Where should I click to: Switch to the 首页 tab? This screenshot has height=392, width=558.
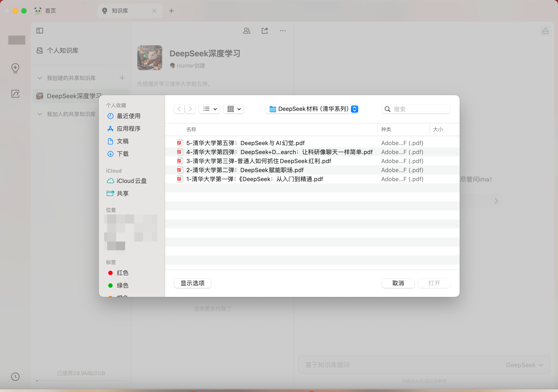50,11
